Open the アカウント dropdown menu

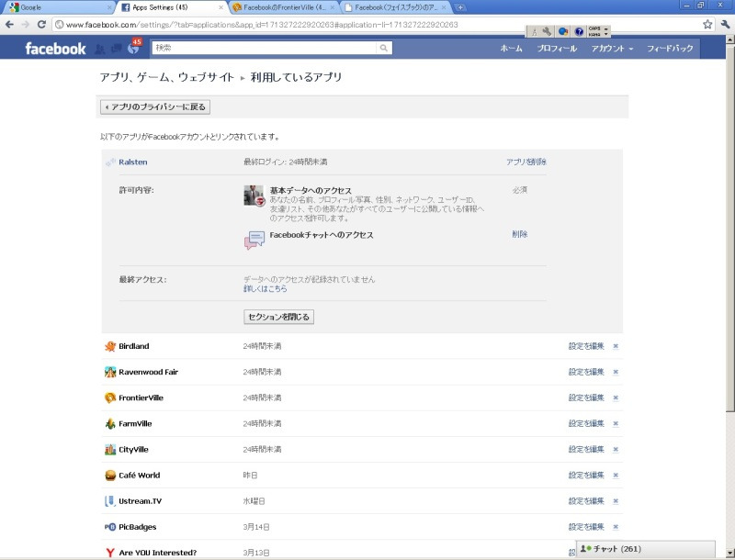tap(612, 49)
